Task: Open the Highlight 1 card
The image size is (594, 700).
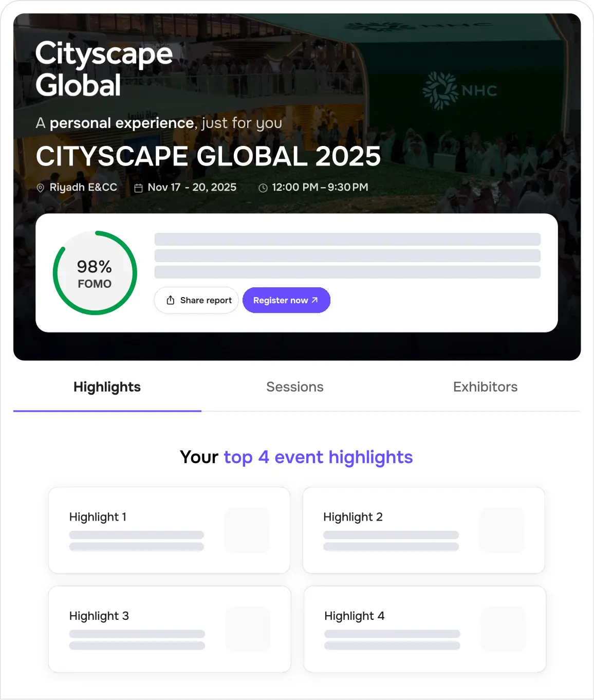Action: tap(169, 530)
